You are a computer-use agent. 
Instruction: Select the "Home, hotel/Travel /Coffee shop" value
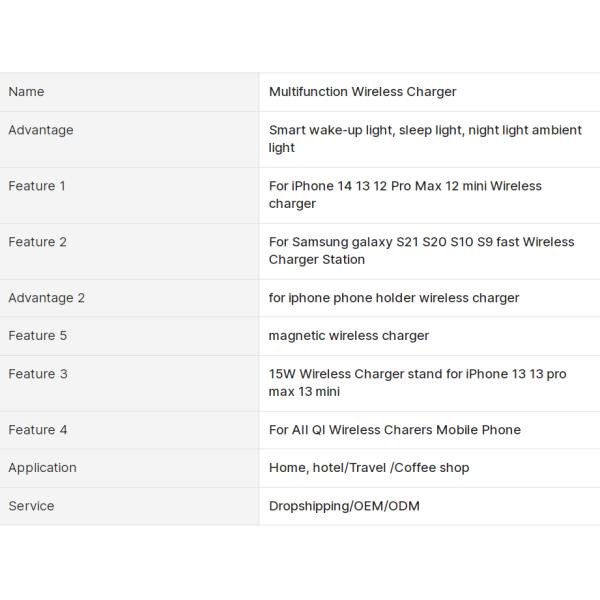point(369,468)
